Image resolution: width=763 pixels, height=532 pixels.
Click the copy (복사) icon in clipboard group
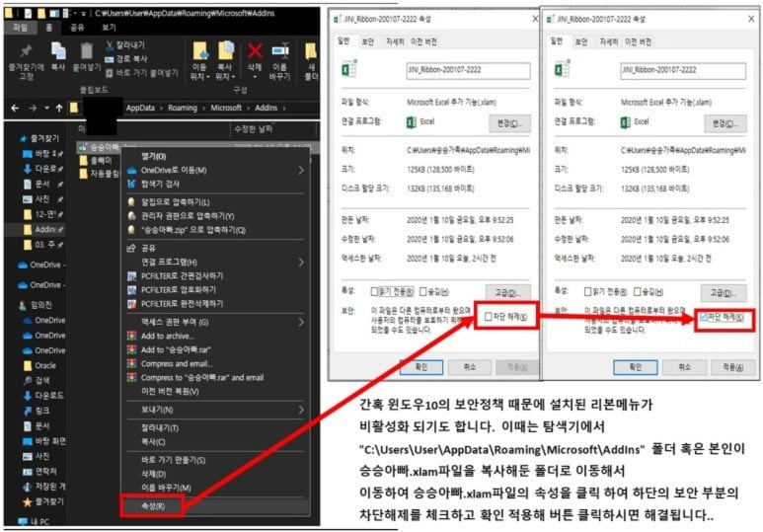(58, 51)
